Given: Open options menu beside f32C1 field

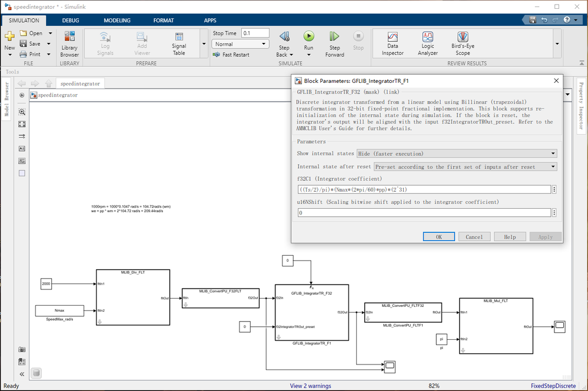Looking at the screenshot, I should point(554,189).
